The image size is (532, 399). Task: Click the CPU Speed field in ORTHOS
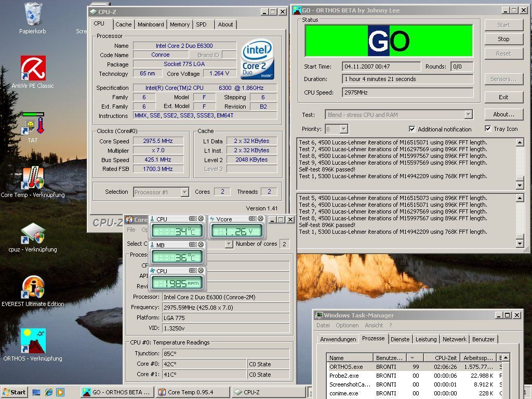407,92
